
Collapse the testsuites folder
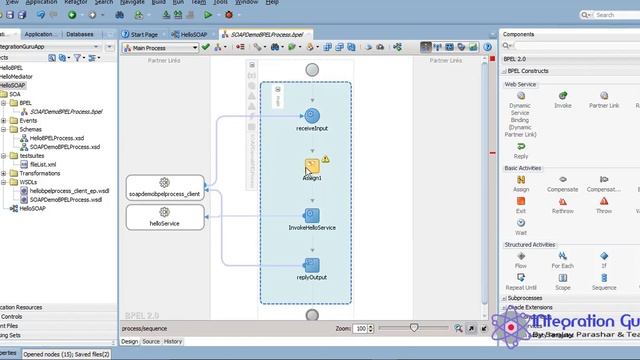pyautogui.click(x=4, y=156)
